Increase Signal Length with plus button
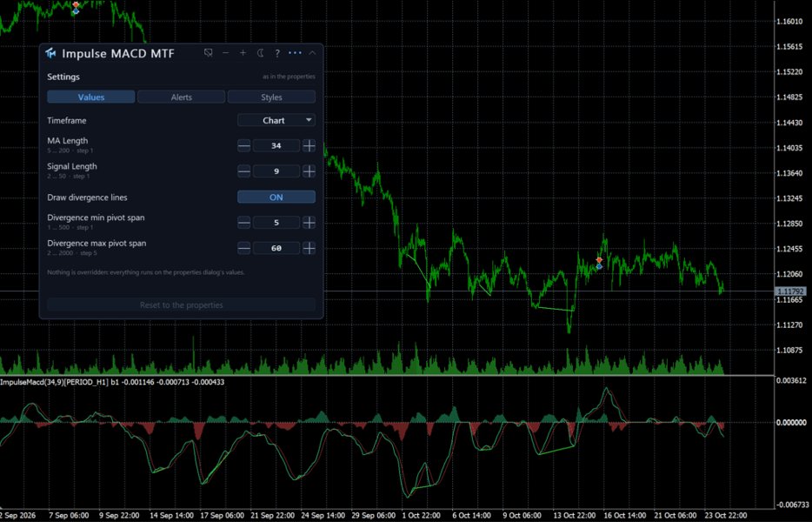This screenshot has height=522, width=812. pyautogui.click(x=309, y=171)
